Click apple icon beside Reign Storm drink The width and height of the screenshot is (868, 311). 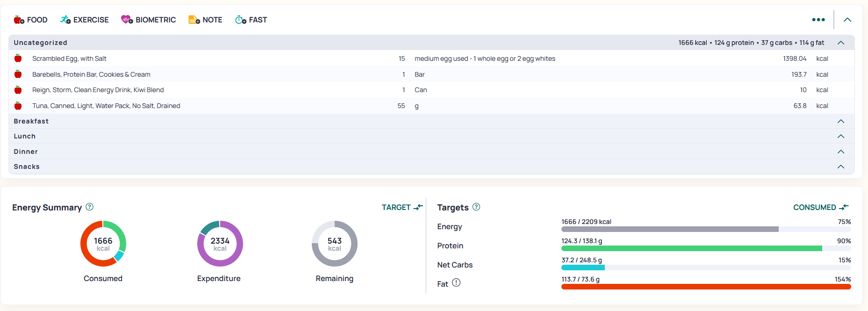18,90
